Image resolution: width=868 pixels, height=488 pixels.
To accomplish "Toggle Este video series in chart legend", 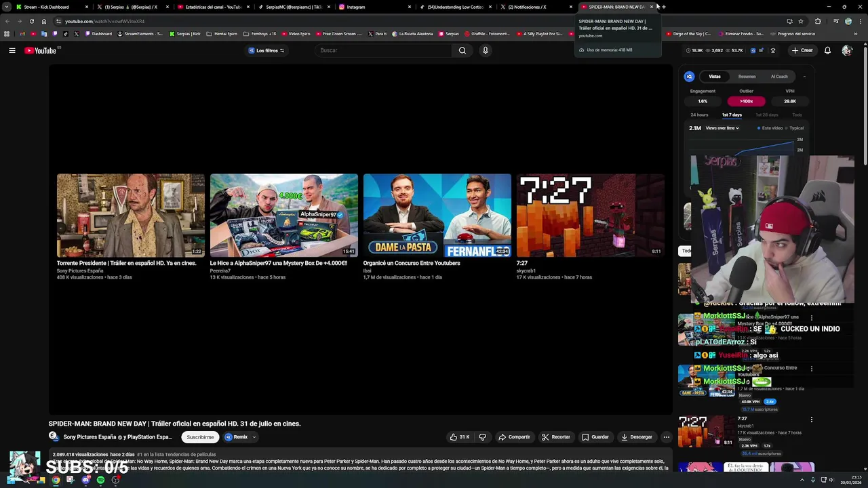I will 769,128.
